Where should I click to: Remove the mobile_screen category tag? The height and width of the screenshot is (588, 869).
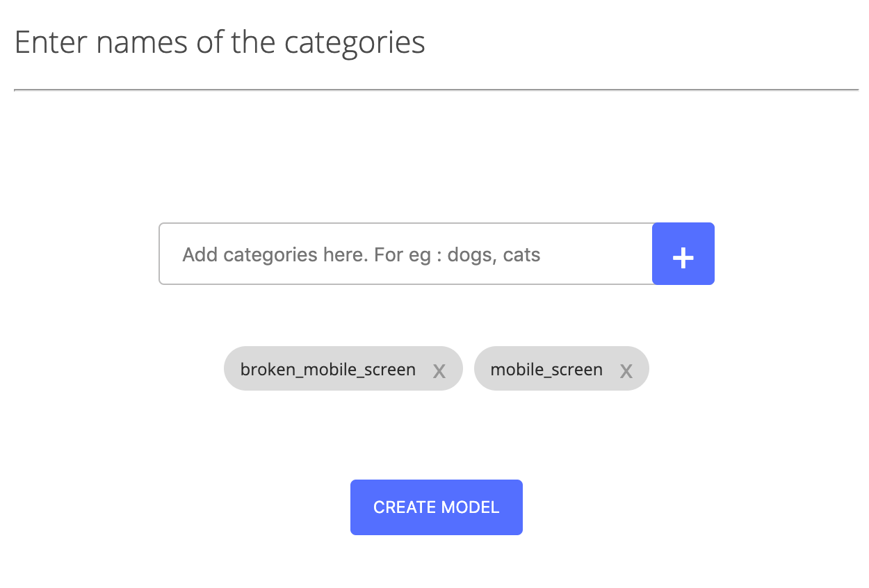tap(626, 370)
